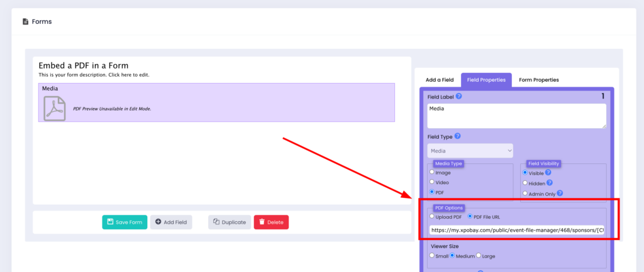
Task: Click the help icon next to Hidden
Action: coord(549,183)
